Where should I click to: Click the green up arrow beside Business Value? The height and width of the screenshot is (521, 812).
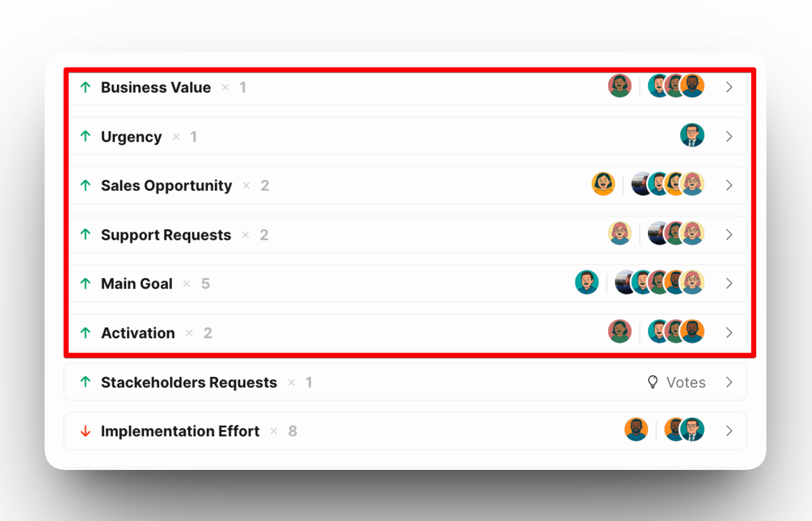click(86, 87)
